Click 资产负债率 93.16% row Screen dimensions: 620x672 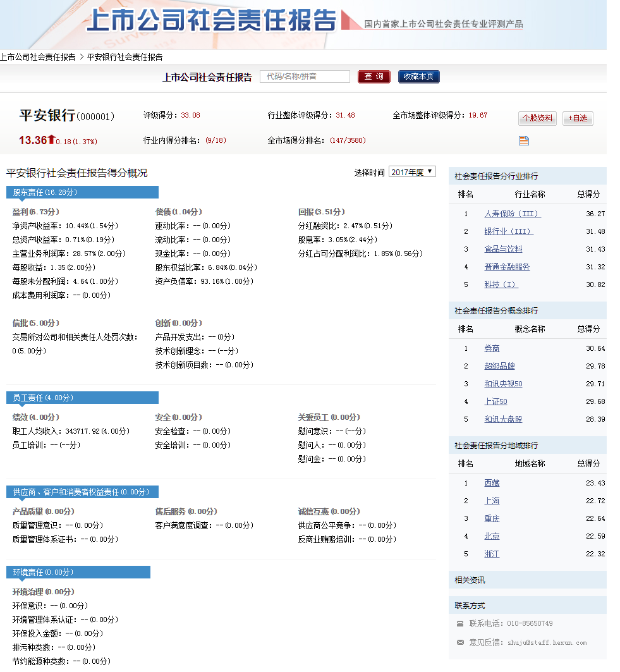click(x=204, y=281)
